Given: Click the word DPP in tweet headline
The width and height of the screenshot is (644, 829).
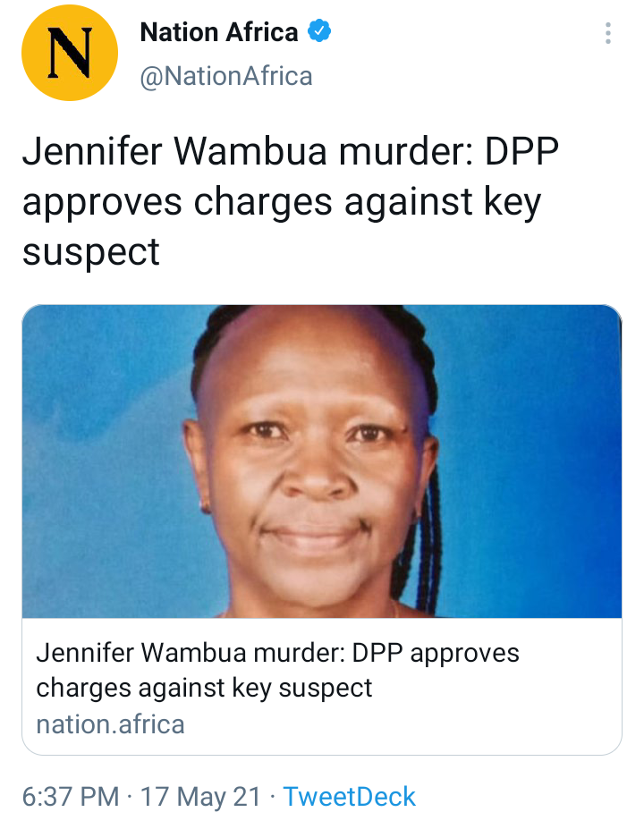Looking at the screenshot, I should pyautogui.click(x=521, y=151).
